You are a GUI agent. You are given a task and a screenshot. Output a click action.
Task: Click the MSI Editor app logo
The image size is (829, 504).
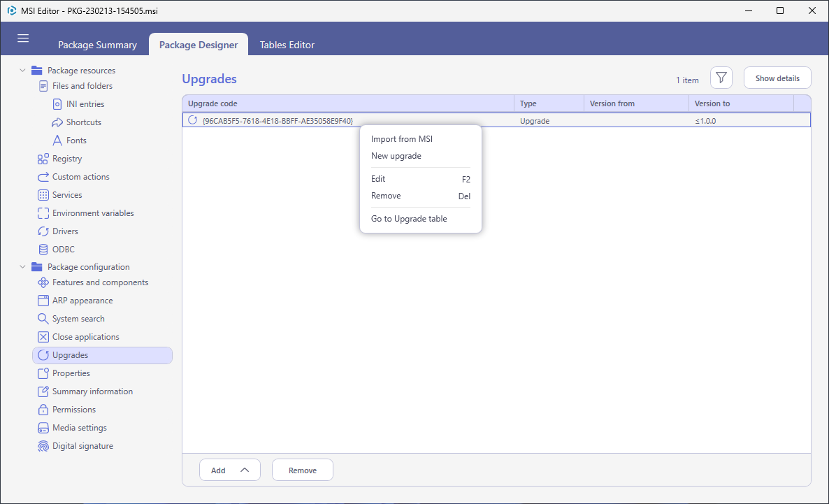point(12,10)
